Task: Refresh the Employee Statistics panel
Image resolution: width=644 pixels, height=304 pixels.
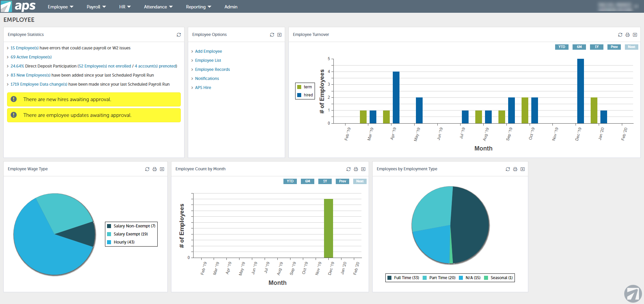Action: point(179,35)
